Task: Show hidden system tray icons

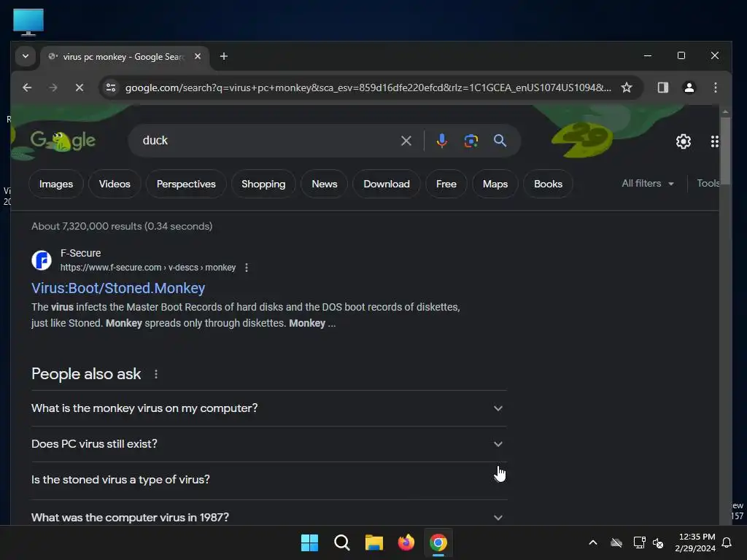Action: pyautogui.click(x=593, y=542)
